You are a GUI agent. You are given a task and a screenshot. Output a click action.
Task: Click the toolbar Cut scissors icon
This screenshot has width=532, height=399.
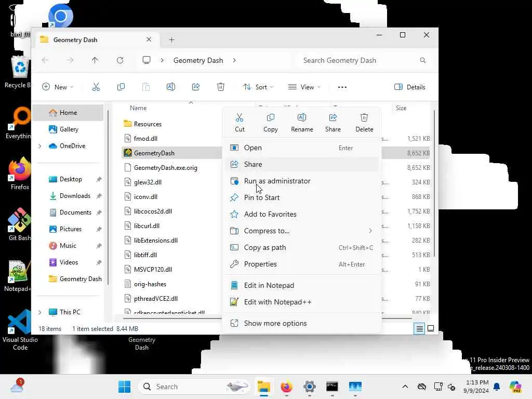[x=96, y=87]
